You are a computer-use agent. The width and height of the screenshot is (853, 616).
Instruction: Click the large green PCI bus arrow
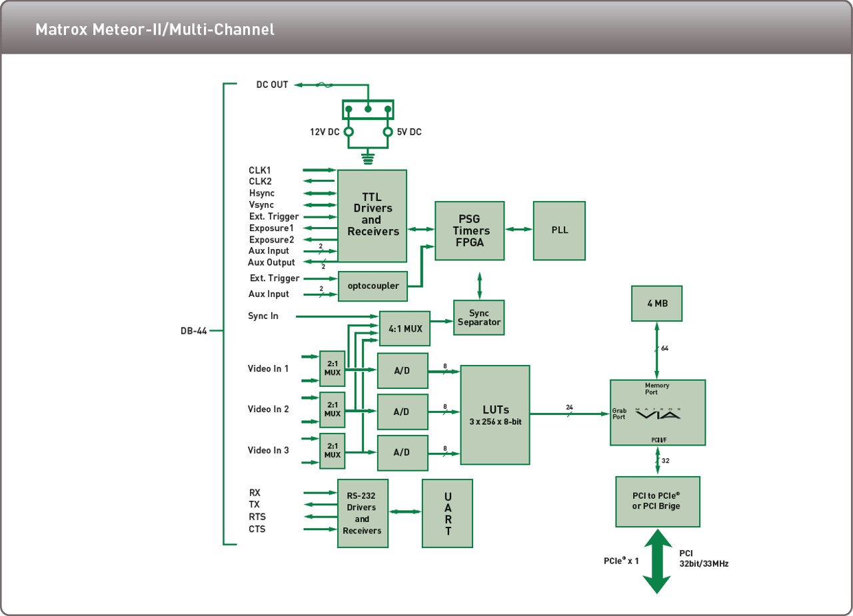[657, 561]
